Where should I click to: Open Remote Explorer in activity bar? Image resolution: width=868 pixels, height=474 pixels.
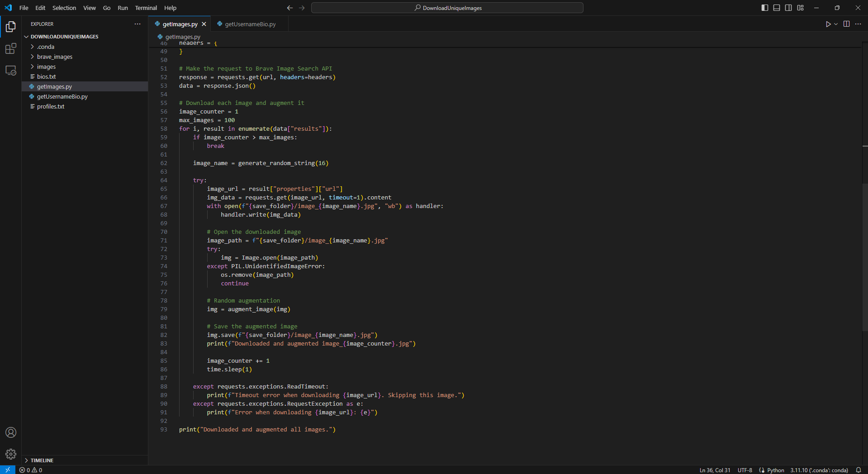point(11,71)
